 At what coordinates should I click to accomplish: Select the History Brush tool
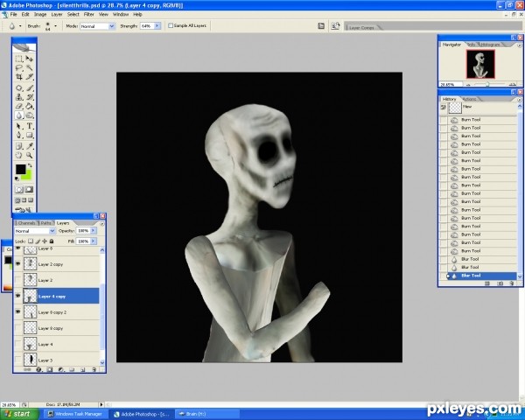pos(30,97)
